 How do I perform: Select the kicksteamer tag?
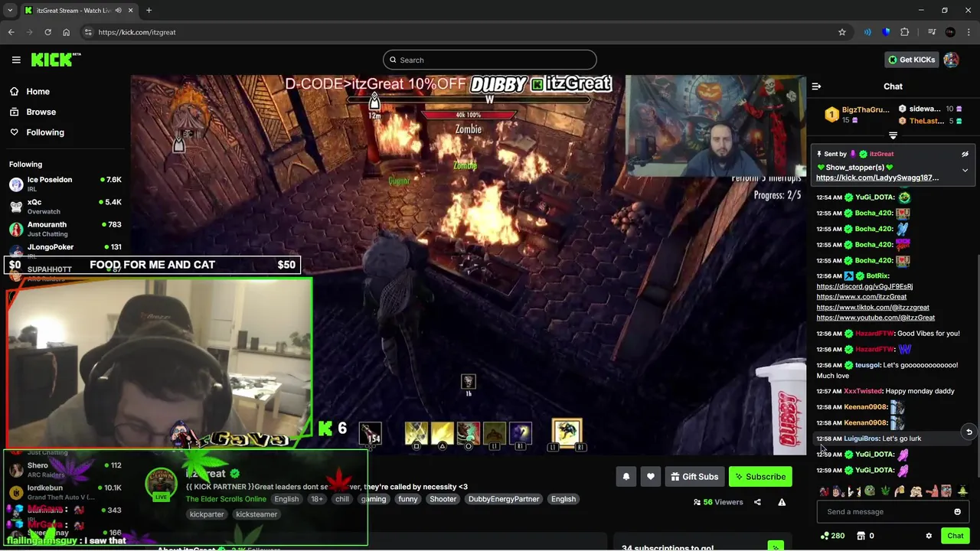[x=256, y=514]
